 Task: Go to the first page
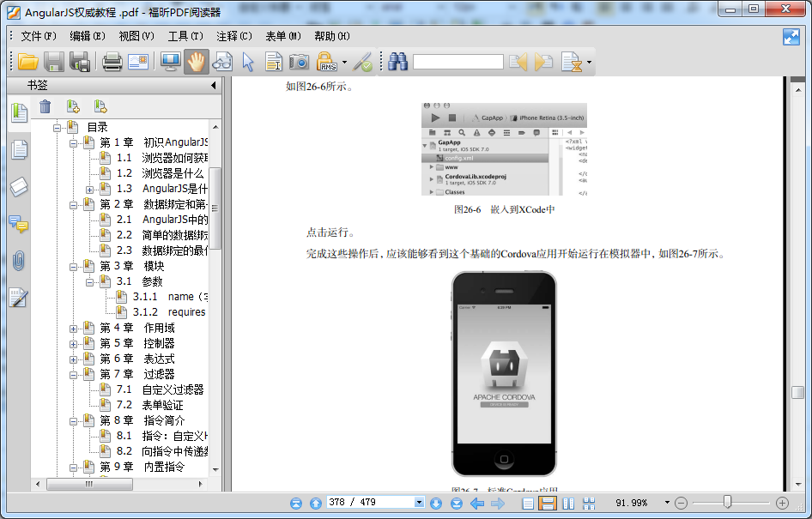click(295, 503)
